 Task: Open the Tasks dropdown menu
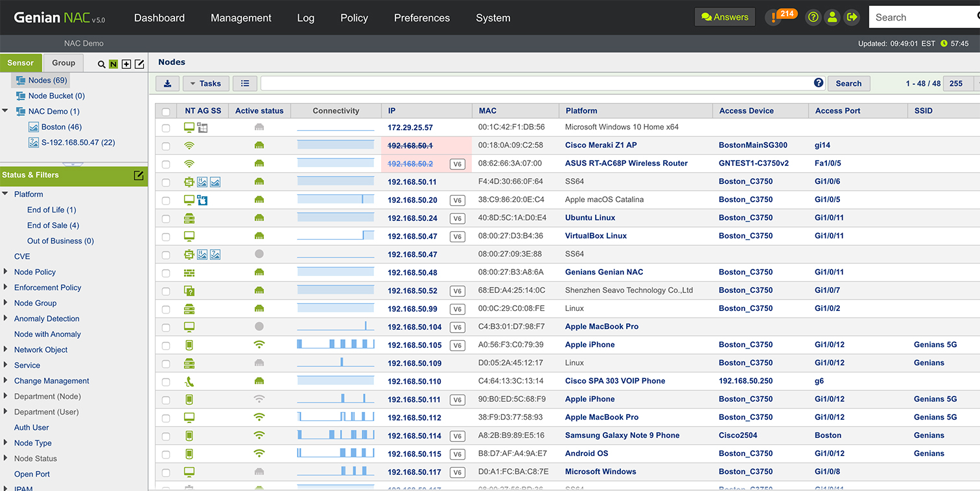point(205,83)
